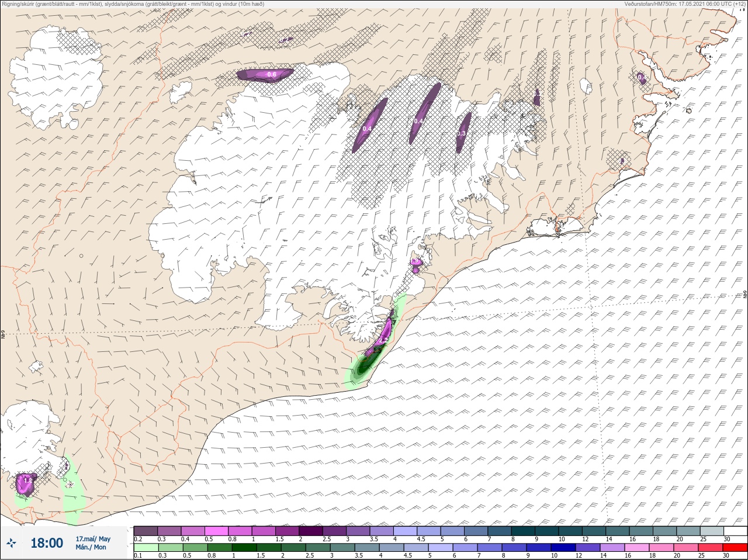
Task: Select top legend swatch between 0.5 and 0.8
Action: pyautogui.click(x=216, y=531)
